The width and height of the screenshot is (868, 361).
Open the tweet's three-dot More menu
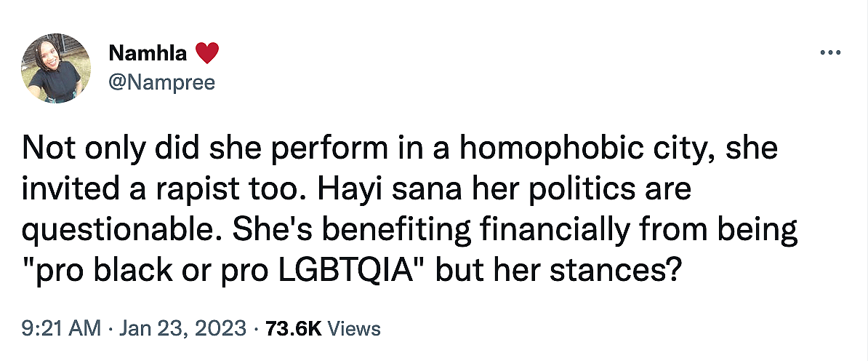(x=829, y=53)
